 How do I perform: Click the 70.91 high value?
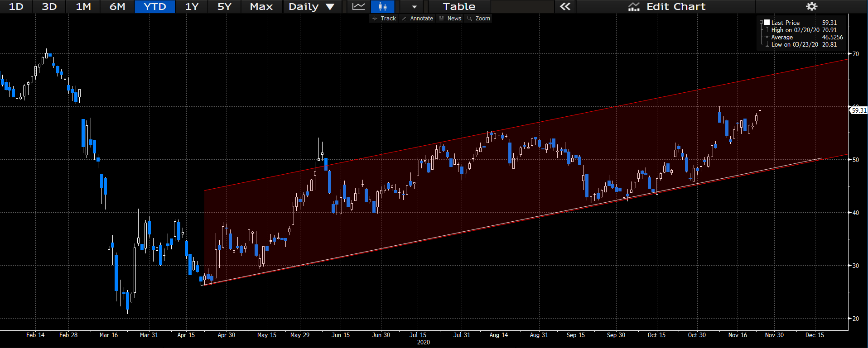point(829,30)
